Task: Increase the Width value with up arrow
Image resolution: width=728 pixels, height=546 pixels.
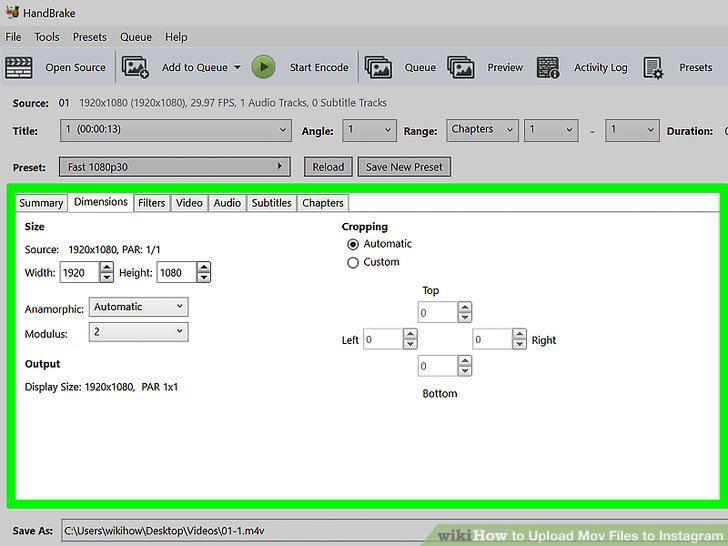Action: (x=106, y=267)
